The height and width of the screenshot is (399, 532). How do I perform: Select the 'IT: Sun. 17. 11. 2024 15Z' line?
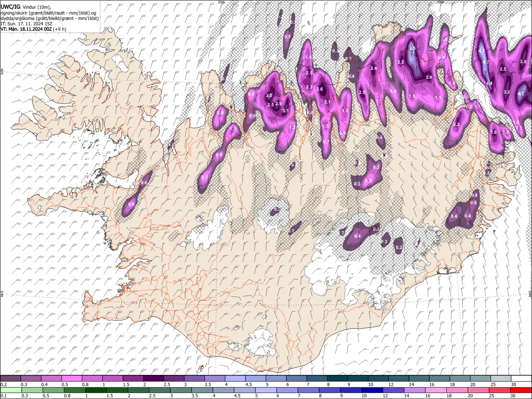(x=26, y=24)
